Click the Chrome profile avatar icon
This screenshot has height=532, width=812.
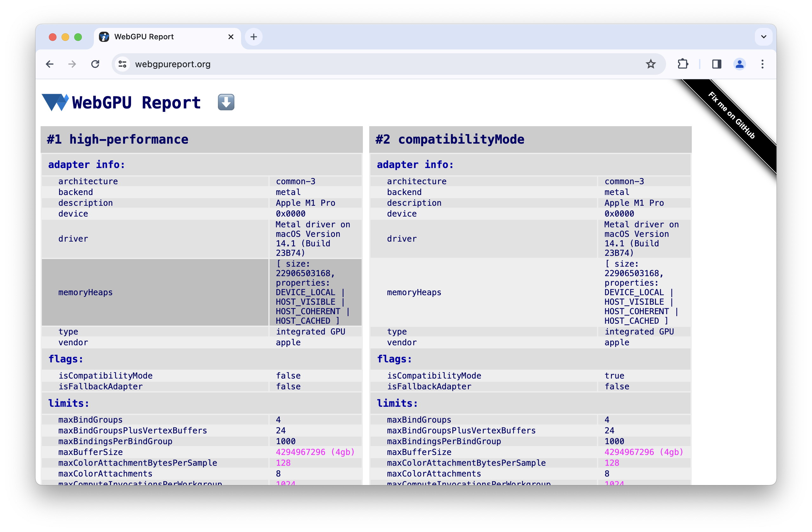tap(740, 63)
